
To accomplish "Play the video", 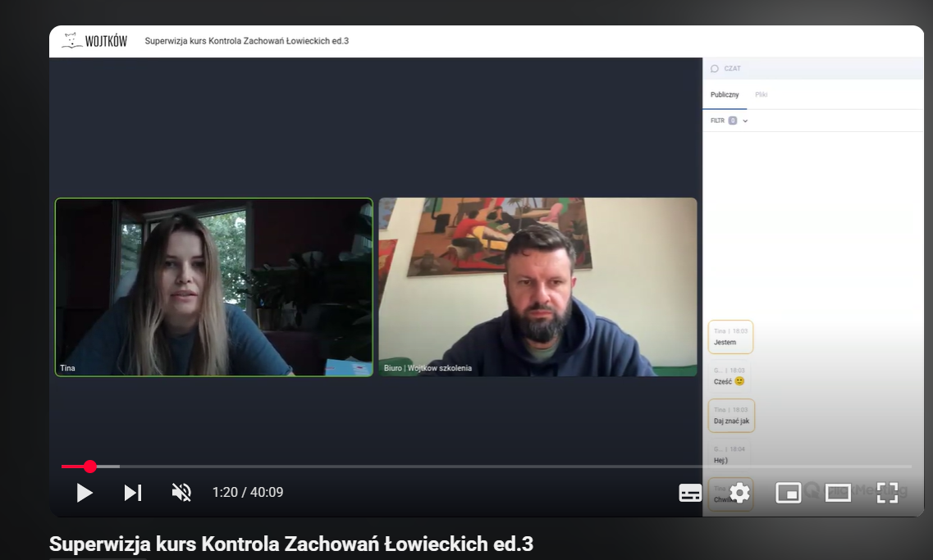I will [x=85, y=493].
